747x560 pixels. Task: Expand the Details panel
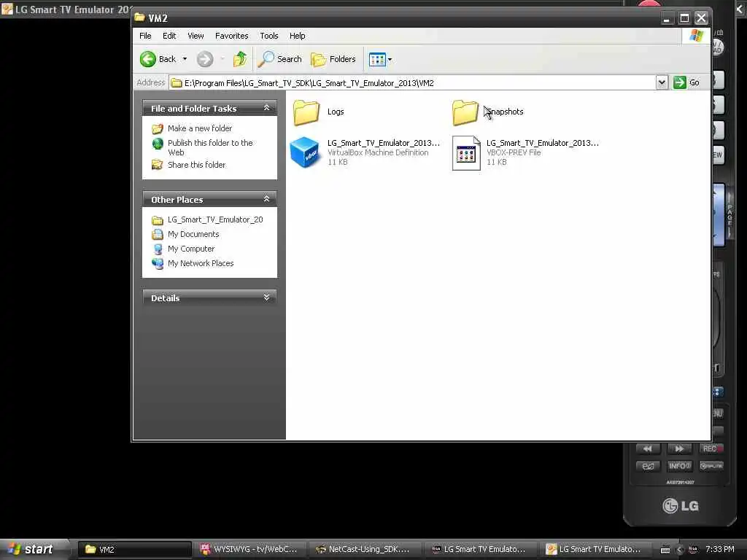[267, 297]
